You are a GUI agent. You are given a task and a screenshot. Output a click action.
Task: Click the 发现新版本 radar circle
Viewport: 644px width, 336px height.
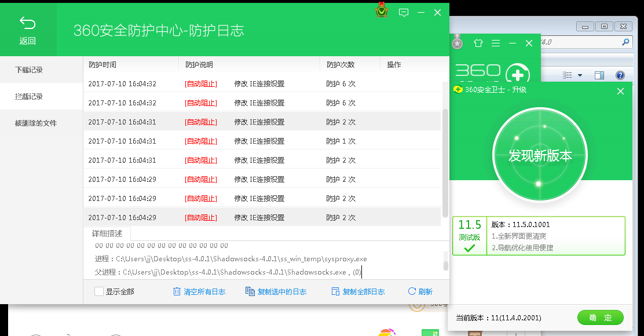[x=540, y=155]
